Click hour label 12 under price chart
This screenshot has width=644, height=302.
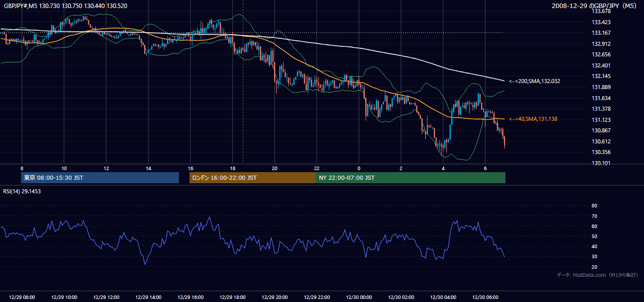(x=106, y=168)
